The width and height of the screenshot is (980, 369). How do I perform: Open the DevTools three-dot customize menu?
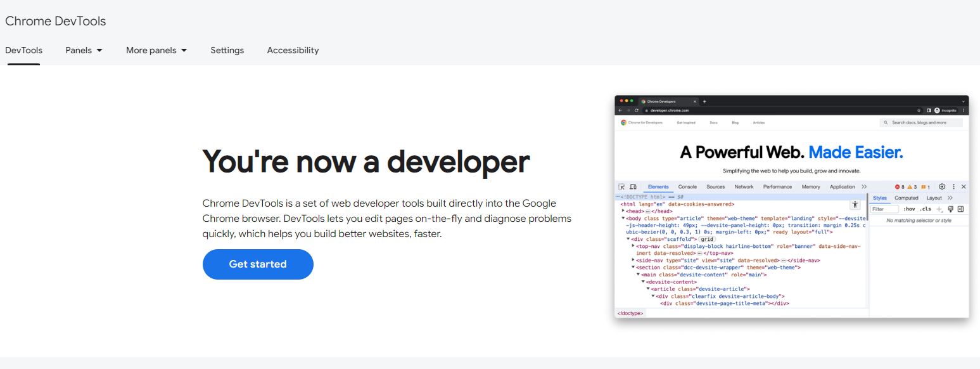point(953,187)
